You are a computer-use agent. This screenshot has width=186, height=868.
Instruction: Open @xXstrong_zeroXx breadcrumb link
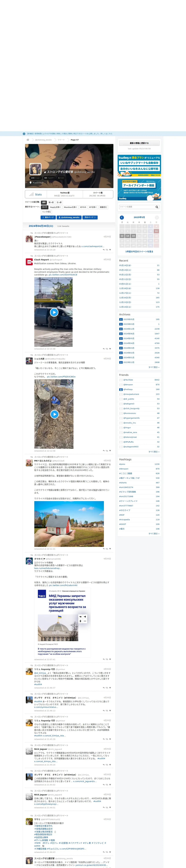[x=44, y=140]
